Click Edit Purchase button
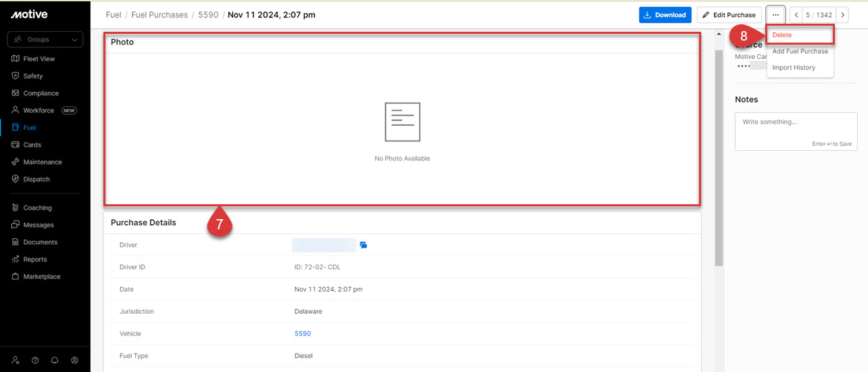Image resolution: width=868 pixels, height=372 pixels. 729,15
